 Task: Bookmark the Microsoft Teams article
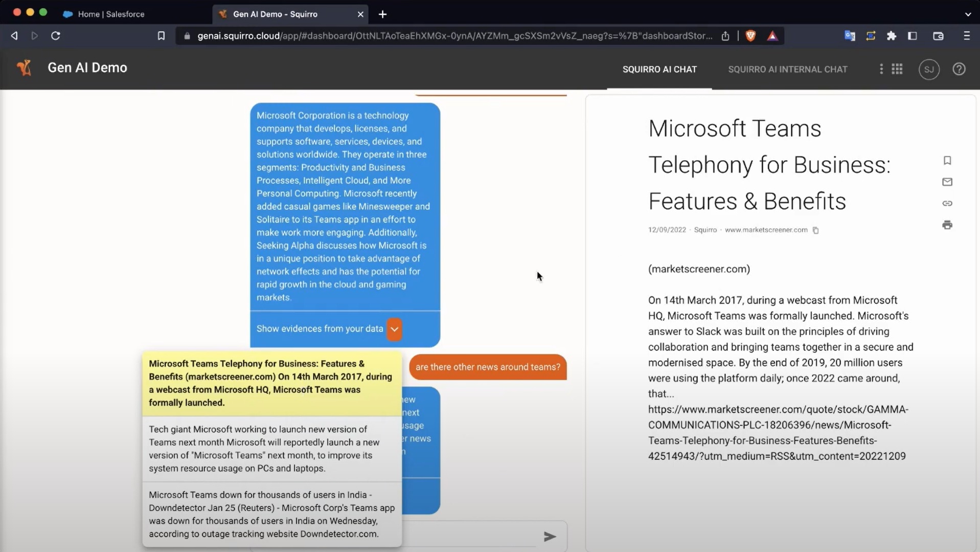coord(947,161)
